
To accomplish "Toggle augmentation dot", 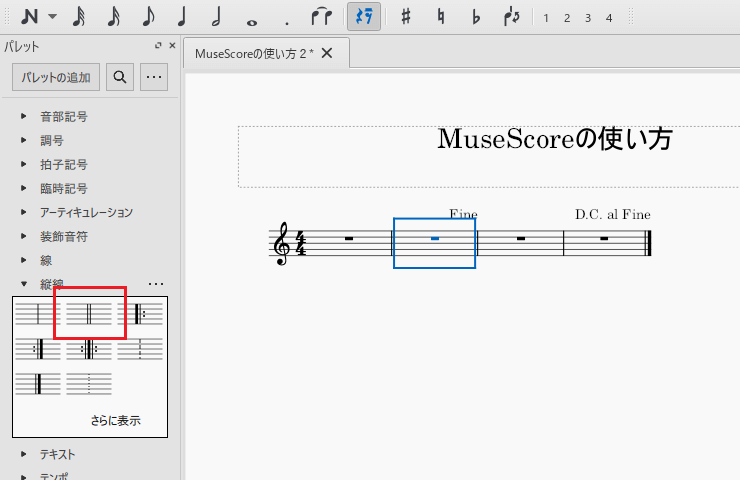I will (x=286, y=22).
